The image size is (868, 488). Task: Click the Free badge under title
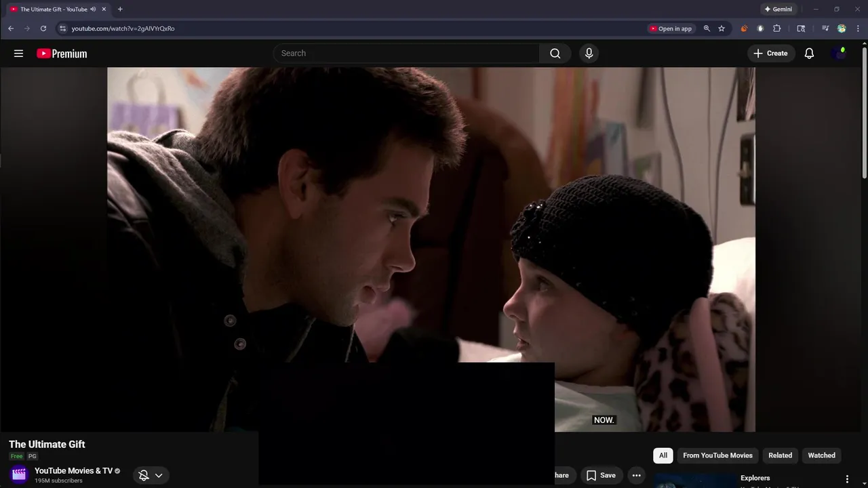coord(16,456)
